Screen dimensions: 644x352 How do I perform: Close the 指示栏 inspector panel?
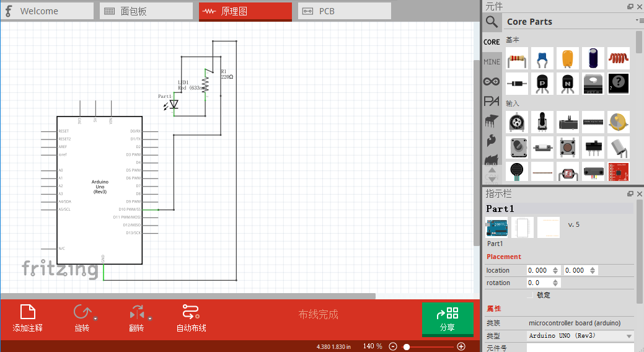coord(640,194)
